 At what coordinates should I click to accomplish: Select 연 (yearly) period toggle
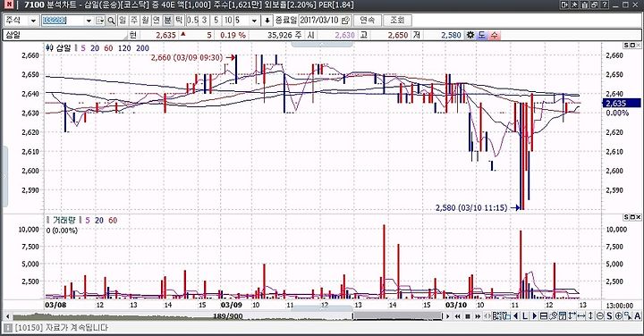tap(156, 20)
